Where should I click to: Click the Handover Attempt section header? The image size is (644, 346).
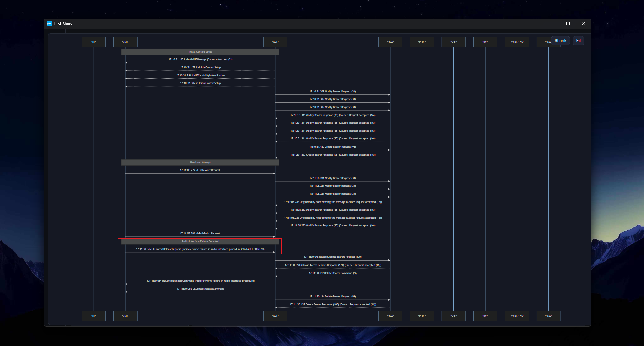[200, 163]
